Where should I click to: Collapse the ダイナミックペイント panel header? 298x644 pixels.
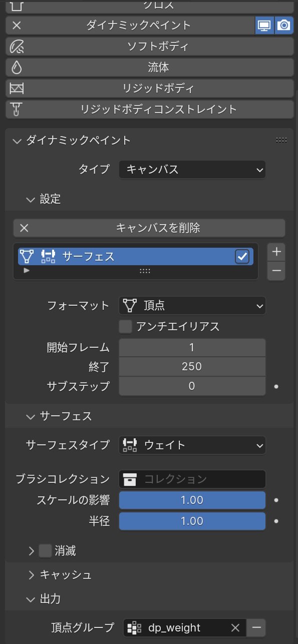click(18, 141)
